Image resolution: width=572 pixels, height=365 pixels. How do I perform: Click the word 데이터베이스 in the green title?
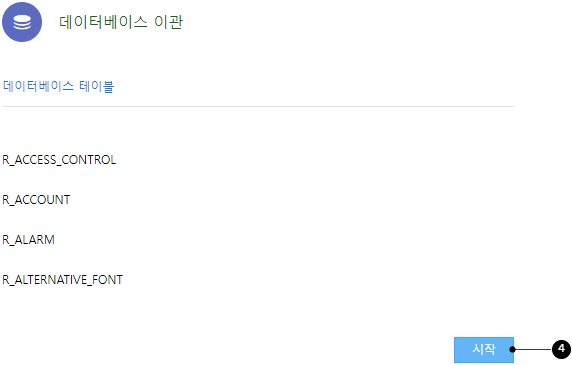pyautogui.click(x=103, y=22)
